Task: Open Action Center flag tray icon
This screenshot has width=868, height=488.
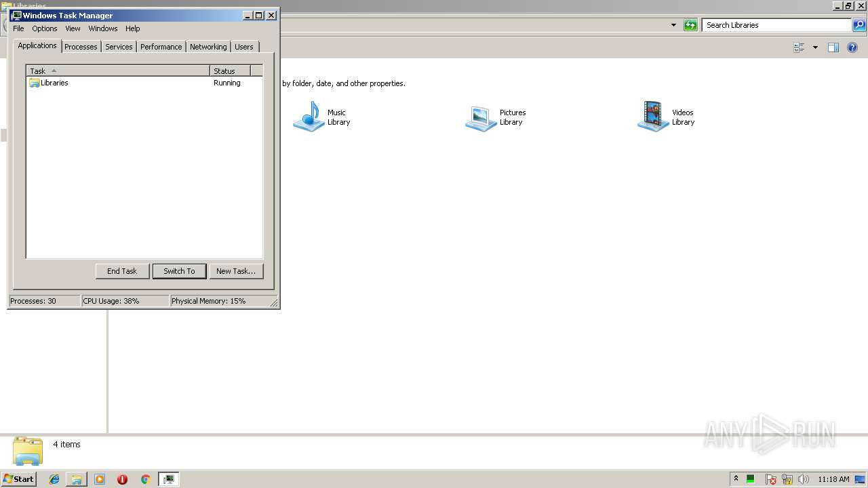Action: [x=771, y=479]
